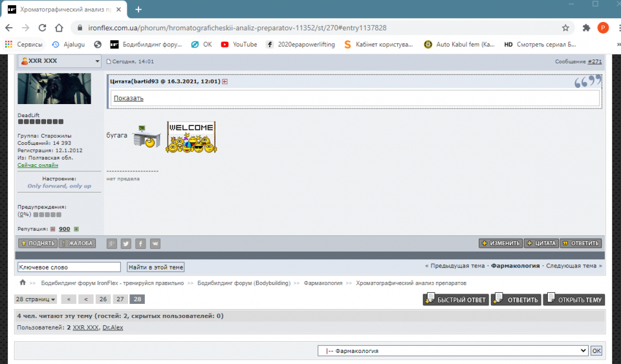Open YouTube bookmark in bookmarks bar
Image resolution: width=621 pixels, height=364 pixels.
coord(239,45)
